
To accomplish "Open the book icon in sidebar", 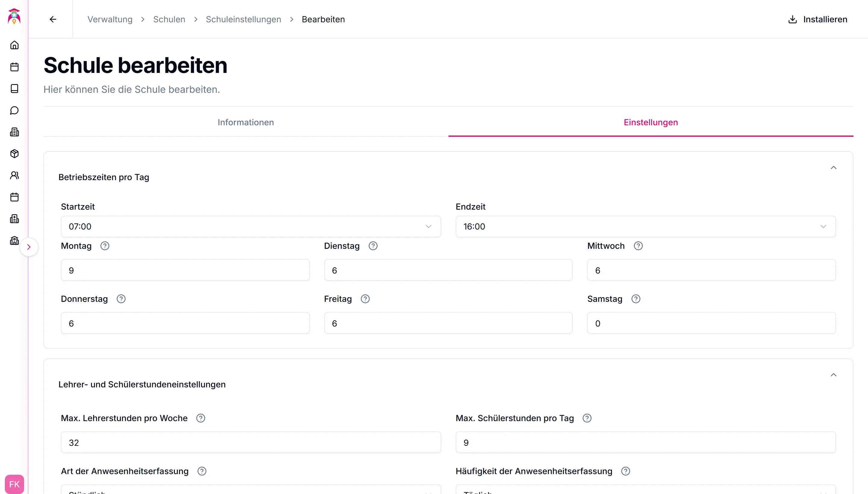I will [14, 89].
